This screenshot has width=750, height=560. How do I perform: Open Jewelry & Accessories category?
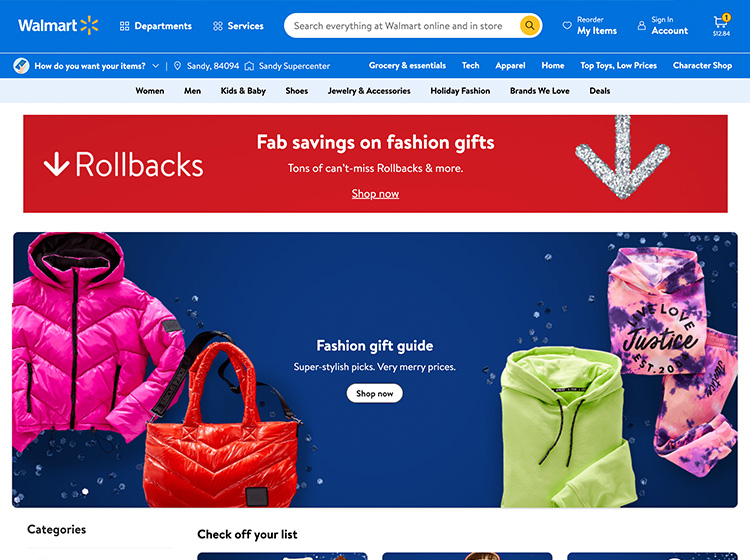369,91
